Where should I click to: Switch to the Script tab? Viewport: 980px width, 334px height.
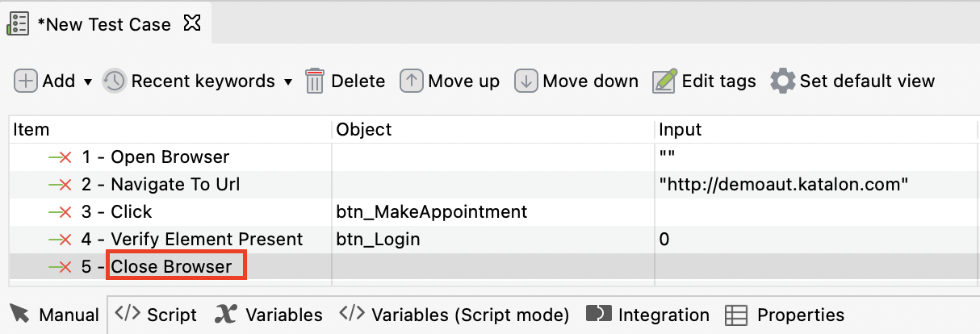pos(156,315)
